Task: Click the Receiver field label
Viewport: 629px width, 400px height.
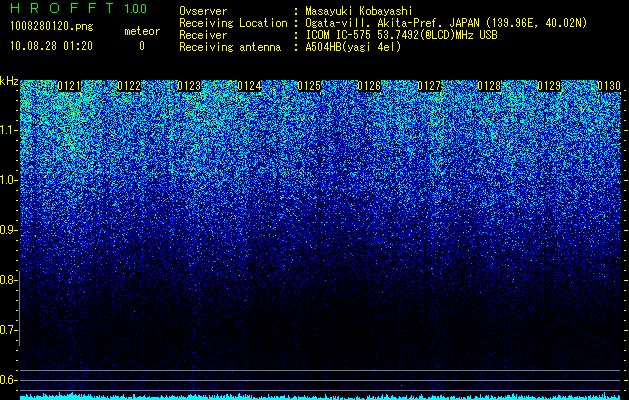Action: pos(203,35)
